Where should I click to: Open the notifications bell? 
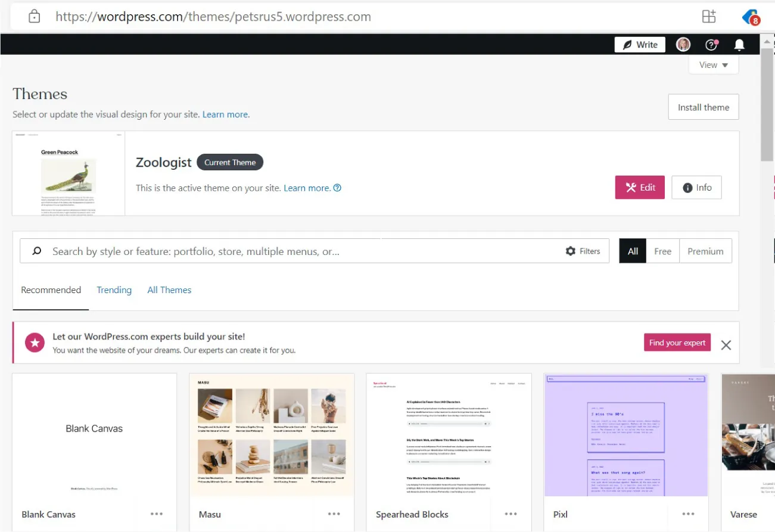[x=739, y=44]
